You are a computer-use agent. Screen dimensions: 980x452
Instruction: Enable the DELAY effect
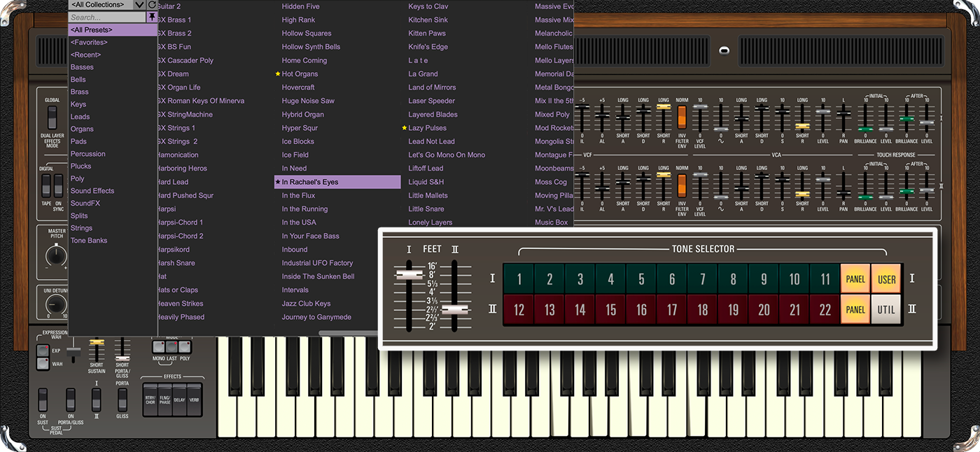(179, 399)
